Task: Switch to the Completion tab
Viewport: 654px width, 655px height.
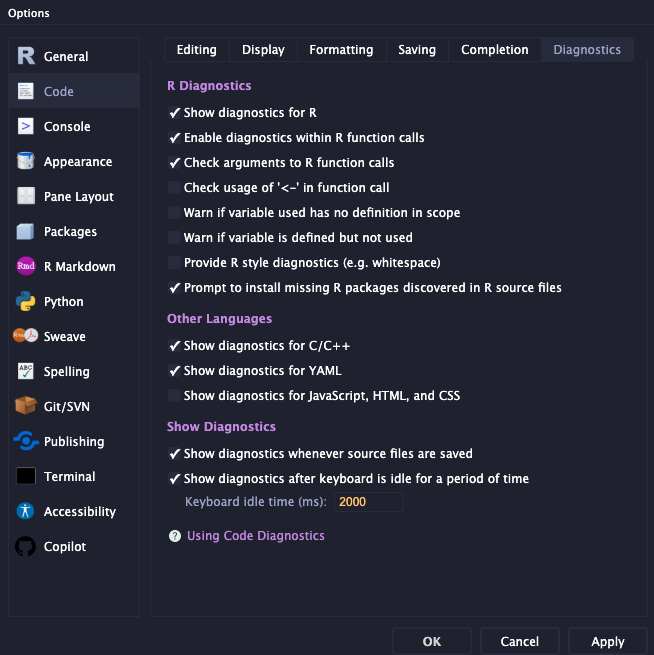Action: [x=494, y=50]
